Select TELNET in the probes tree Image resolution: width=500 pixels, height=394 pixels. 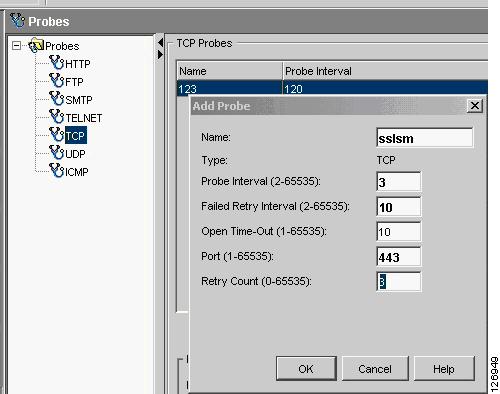click(x=83, y=118)
